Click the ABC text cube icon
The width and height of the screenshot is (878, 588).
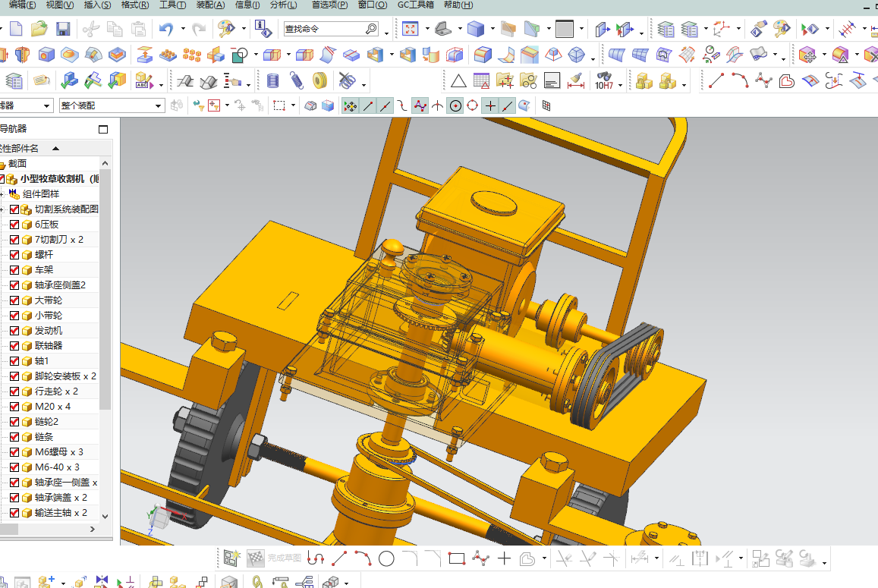coord(143,81)
